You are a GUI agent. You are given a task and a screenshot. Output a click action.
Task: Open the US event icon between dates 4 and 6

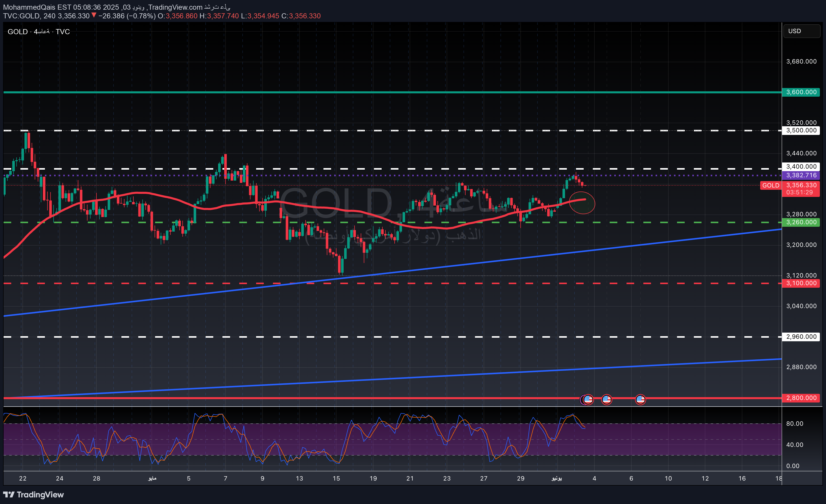pos(606,399)
